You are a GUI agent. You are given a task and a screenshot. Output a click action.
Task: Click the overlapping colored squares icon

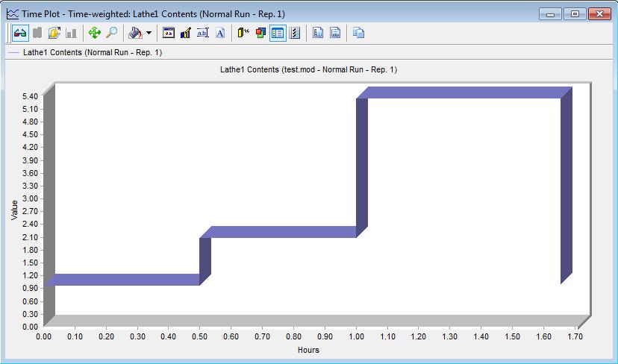pos(260,33)
